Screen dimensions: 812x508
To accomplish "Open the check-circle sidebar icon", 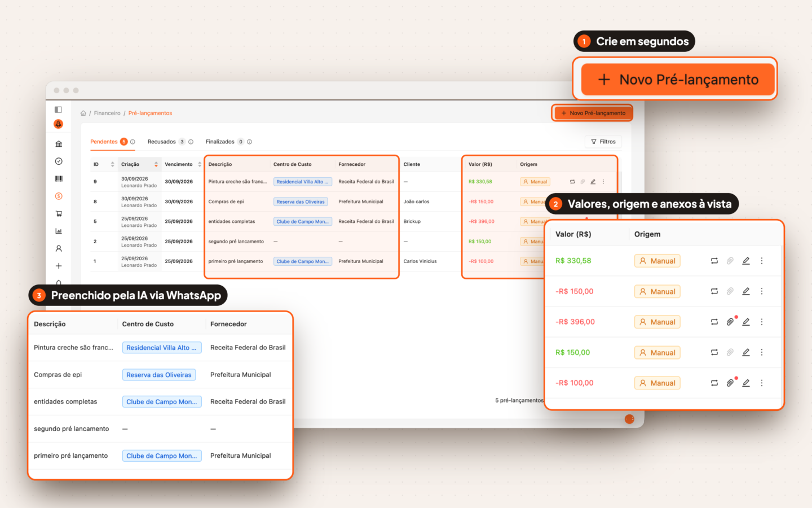I will (59, 161).
